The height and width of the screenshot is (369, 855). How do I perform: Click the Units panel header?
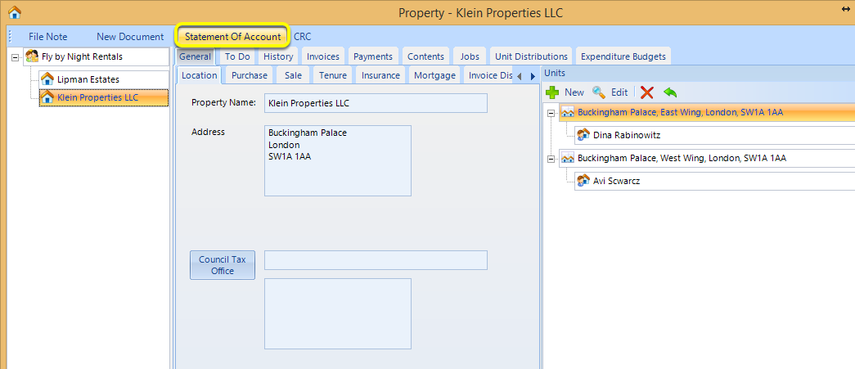[699, 73]
